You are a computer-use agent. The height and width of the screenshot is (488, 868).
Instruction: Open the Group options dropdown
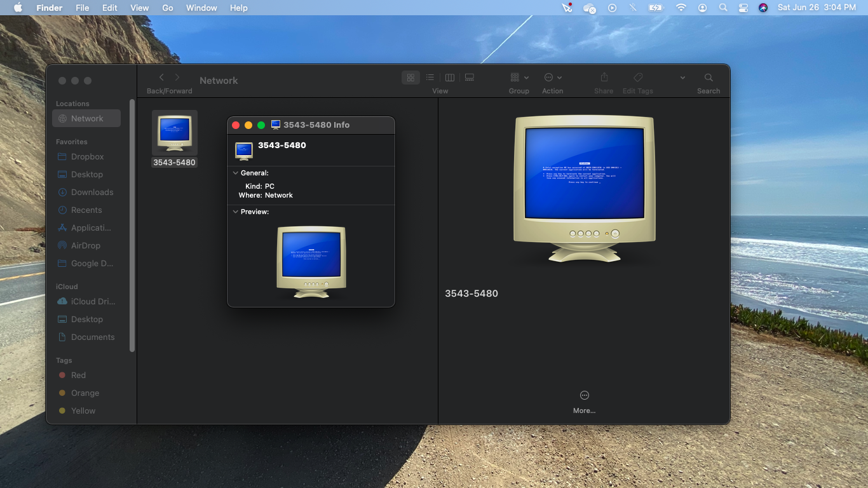click(519, 78)
